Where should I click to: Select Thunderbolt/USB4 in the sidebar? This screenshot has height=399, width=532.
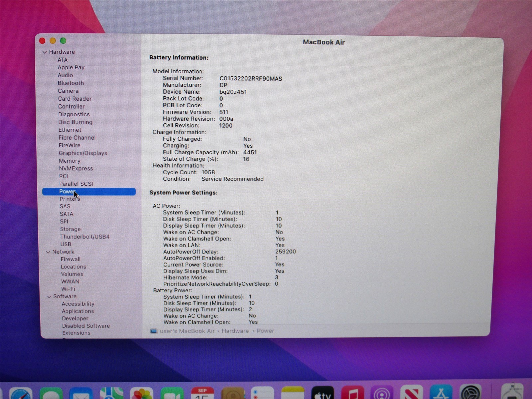tap(84, 237)
